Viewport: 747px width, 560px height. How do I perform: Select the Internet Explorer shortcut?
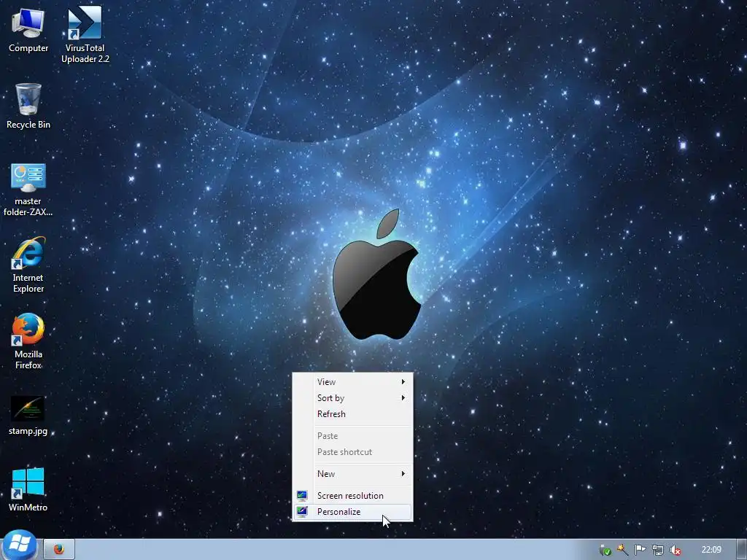pos(28,265)
